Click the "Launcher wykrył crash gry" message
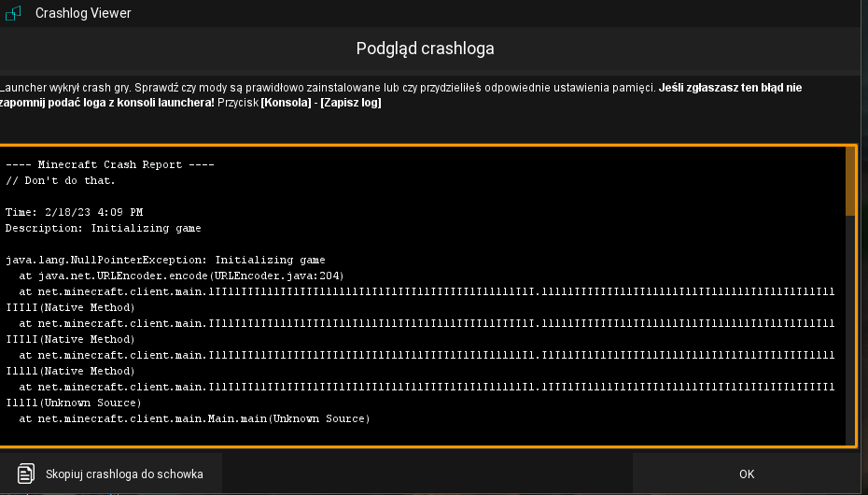Image resolution: width=868 pixels, height=495 pixels. click(x=67, y=88)
